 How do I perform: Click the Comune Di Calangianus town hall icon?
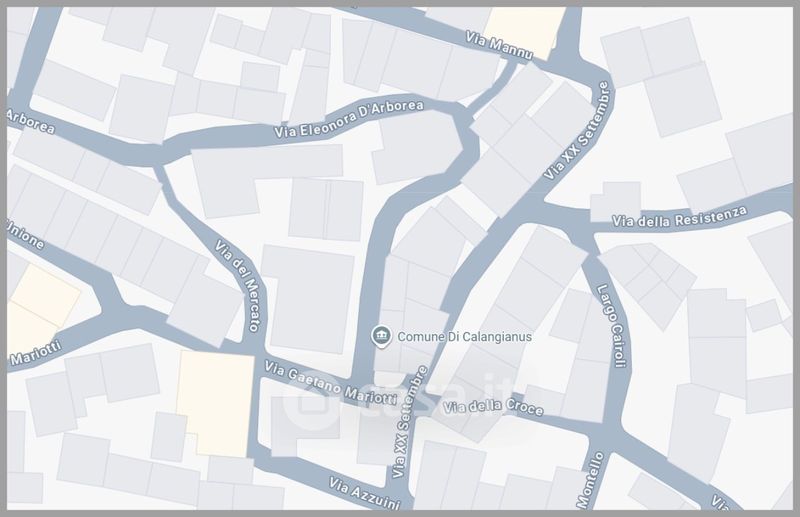point(380,336)
